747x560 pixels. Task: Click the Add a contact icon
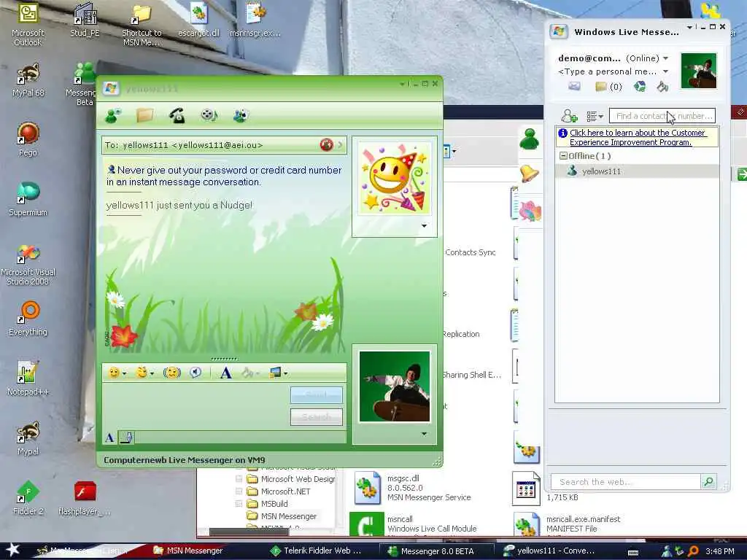click(569, 116)
